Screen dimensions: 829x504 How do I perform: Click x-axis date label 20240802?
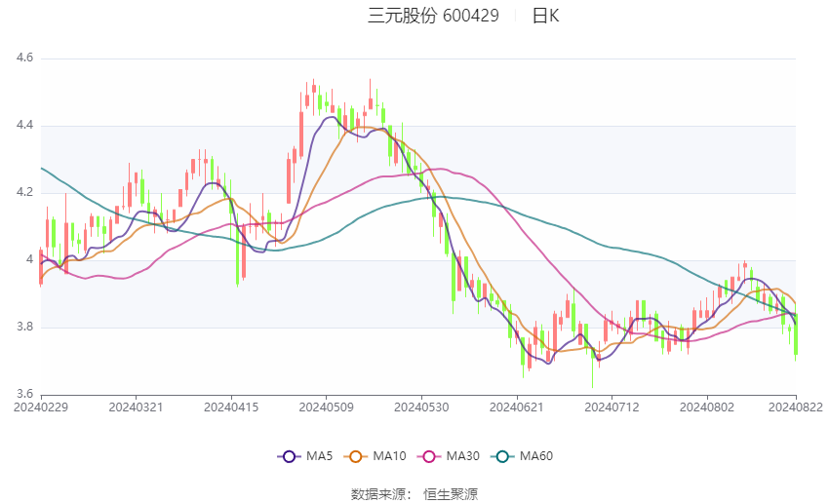(707, 407)
